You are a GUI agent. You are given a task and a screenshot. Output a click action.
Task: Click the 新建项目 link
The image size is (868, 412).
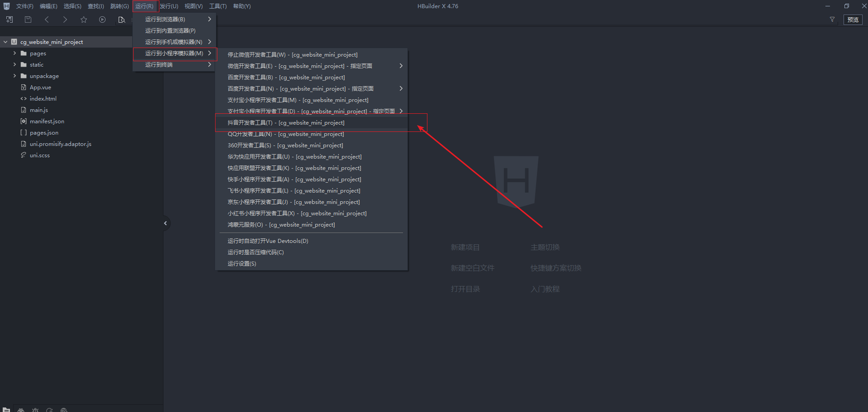point(465,247)
